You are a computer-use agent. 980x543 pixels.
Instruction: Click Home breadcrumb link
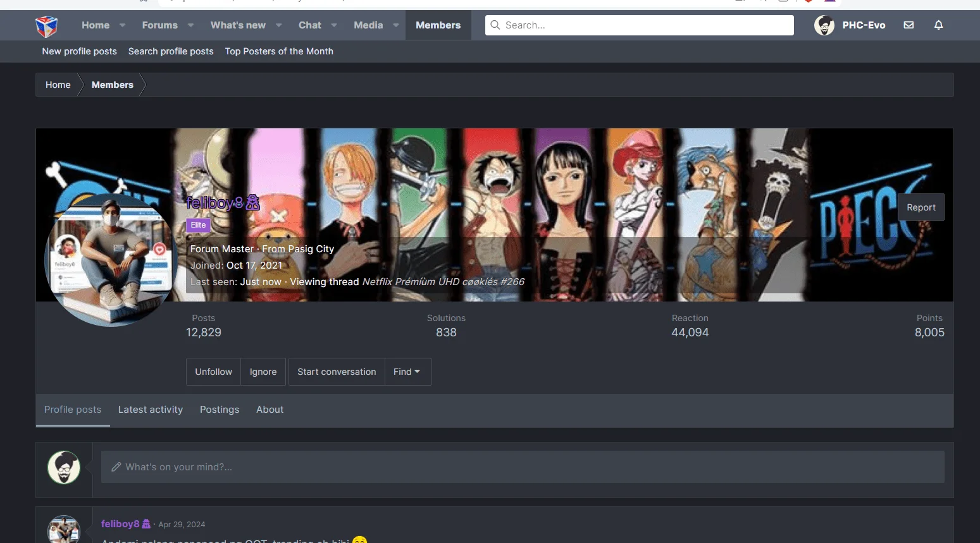tap(58, 85)
